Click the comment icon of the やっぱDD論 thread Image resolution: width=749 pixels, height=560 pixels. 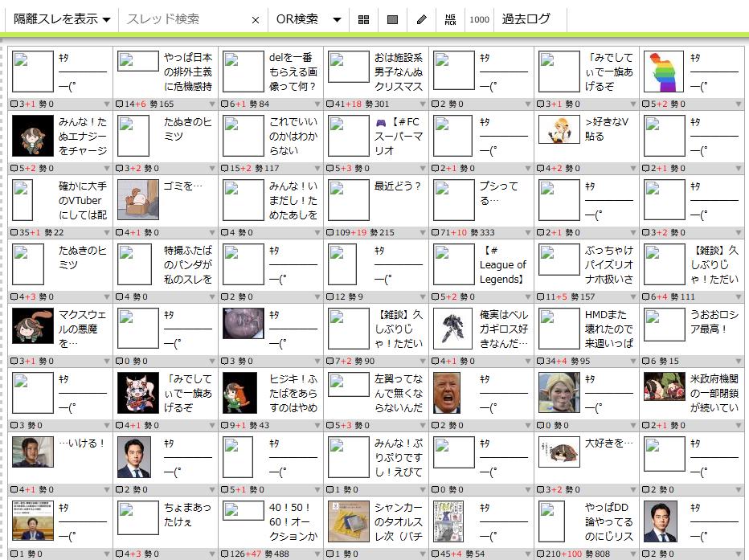(x=542, y=554)
